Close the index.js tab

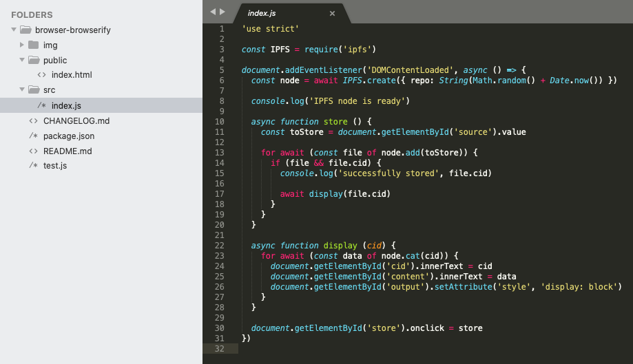coord(332,13)
